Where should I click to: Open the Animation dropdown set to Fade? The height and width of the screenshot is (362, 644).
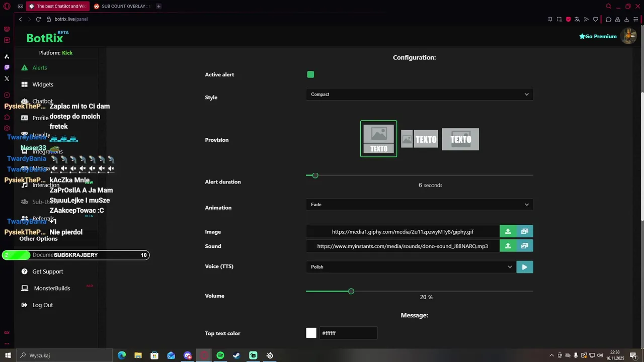419,205
